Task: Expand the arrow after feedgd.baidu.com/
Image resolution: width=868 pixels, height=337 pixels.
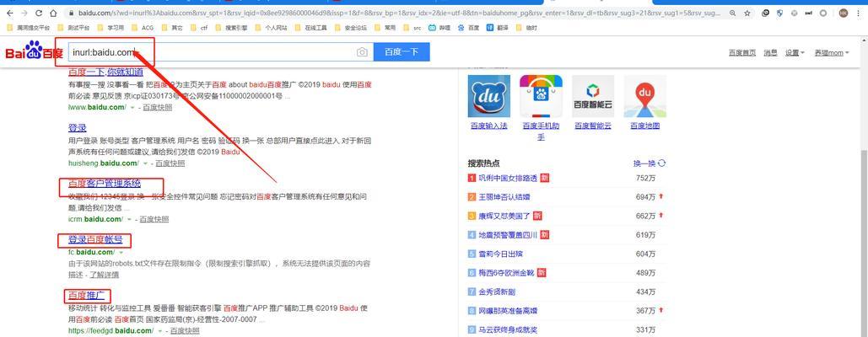Action: [160, 331]
